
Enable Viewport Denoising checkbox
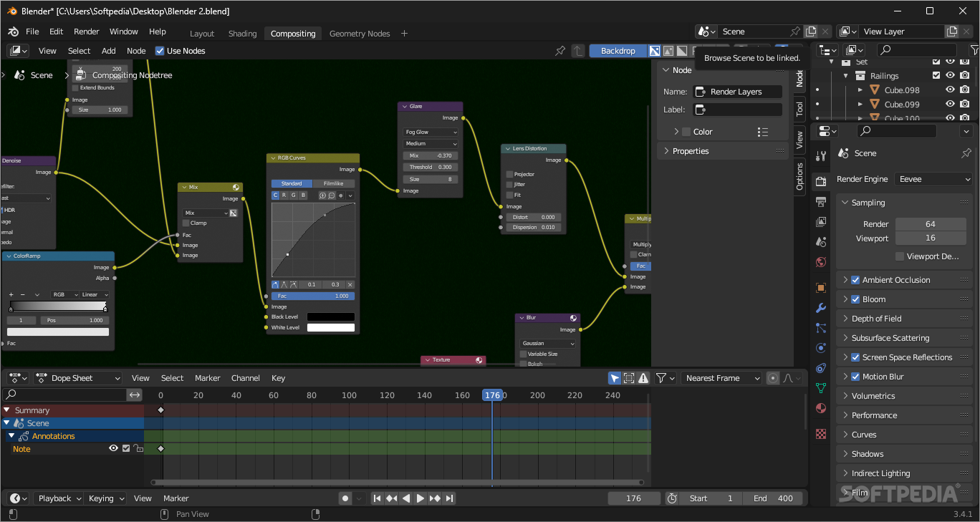(x=900, y=256)
